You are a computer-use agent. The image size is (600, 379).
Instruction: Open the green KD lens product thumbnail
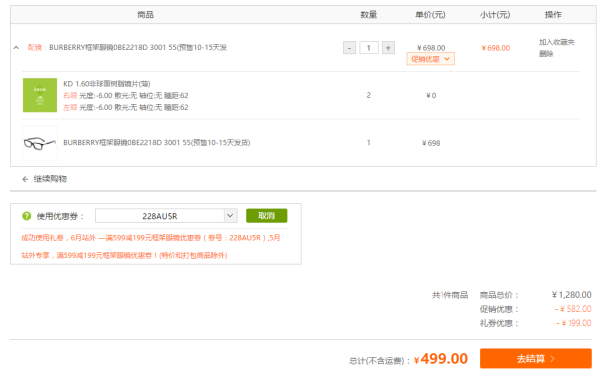[40, 95]
